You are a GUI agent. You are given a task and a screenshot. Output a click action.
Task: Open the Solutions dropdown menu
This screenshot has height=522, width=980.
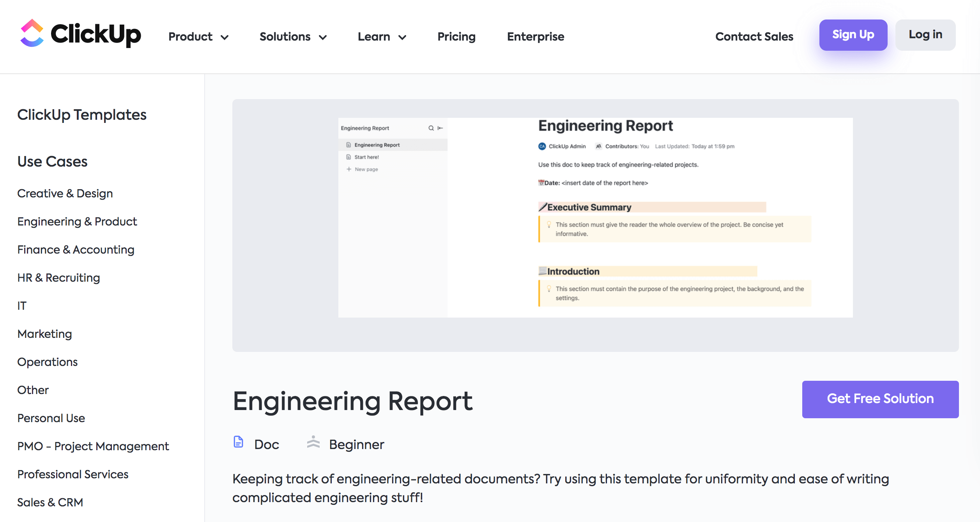click(293, 36)
